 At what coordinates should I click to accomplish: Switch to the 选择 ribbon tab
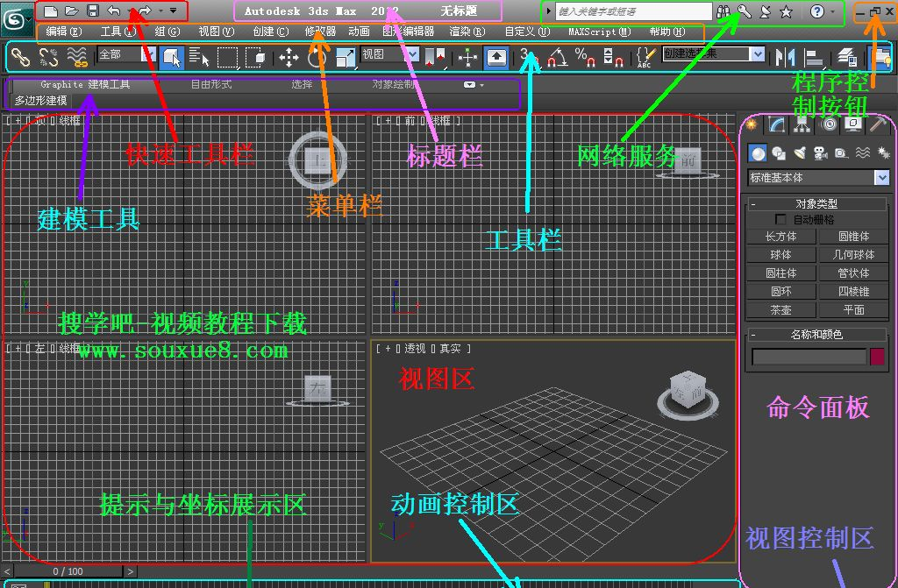pos(302,84)
